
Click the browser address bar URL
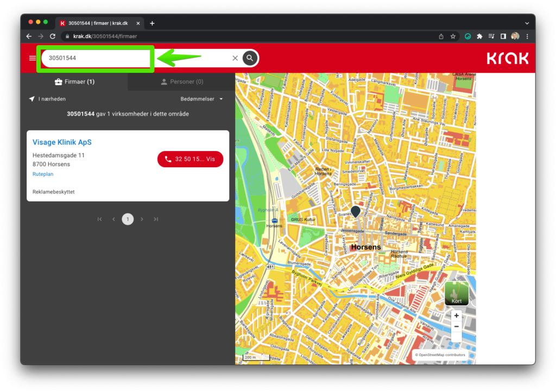(105, 36)
